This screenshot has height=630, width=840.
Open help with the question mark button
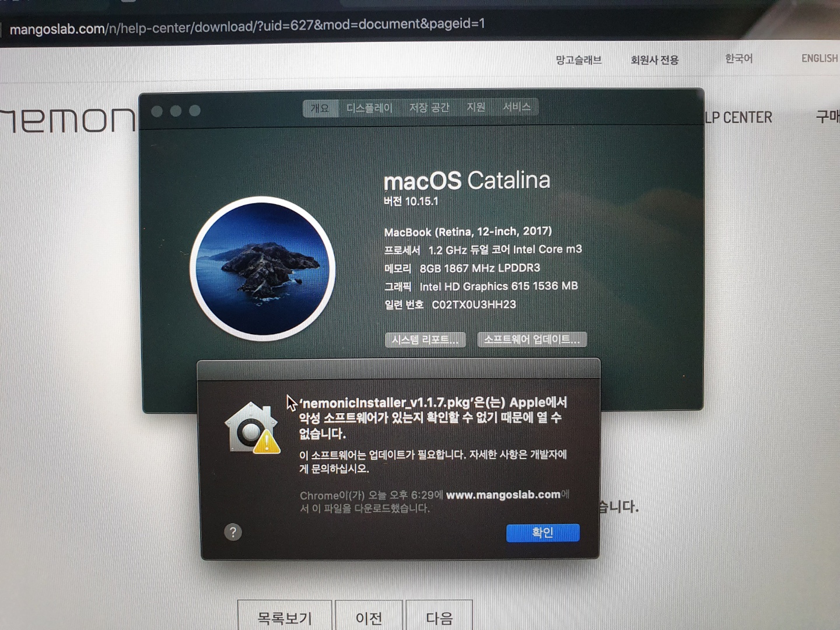click(233, 532)
